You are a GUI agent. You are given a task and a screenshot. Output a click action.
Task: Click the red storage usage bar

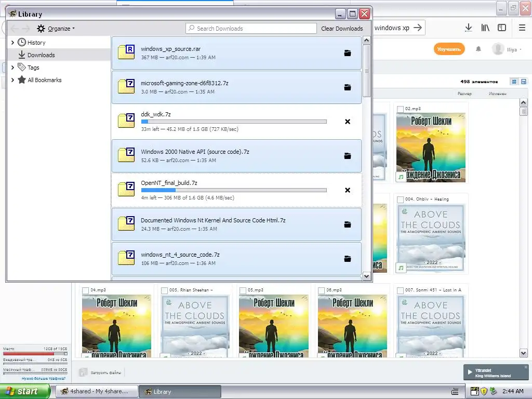[35, 353]
